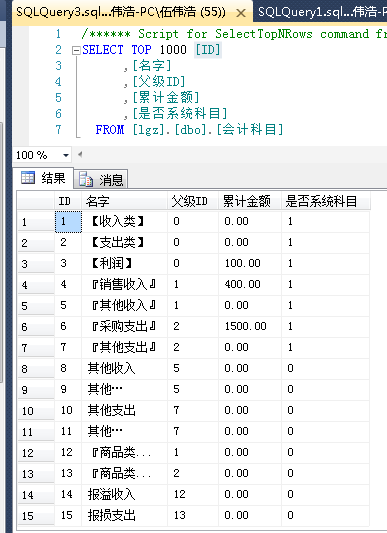
Task: Open the 消息 messages tab
Action: 101,179
